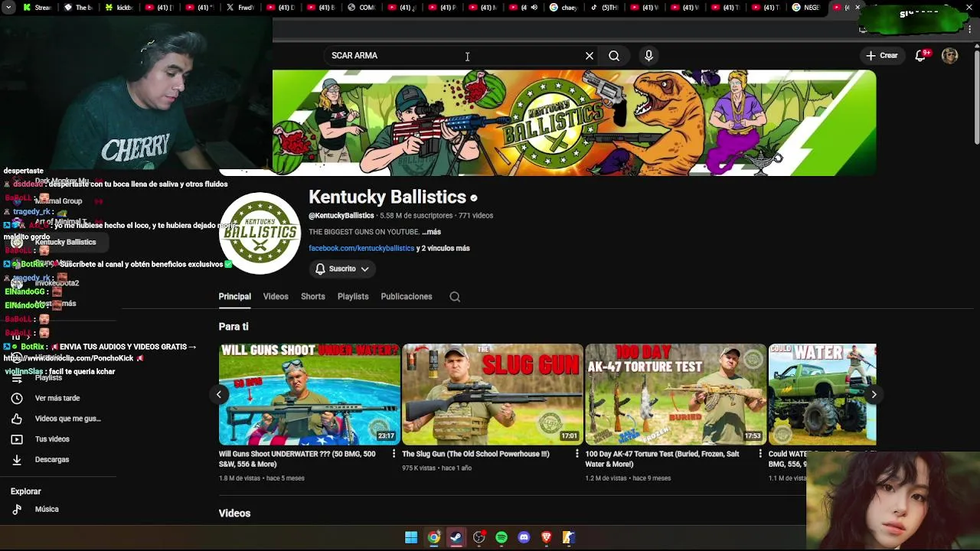Click the Ver más tarde clock icon
Image resolution: width=980 pixels, height=551 pixels.
coord(17,399)
